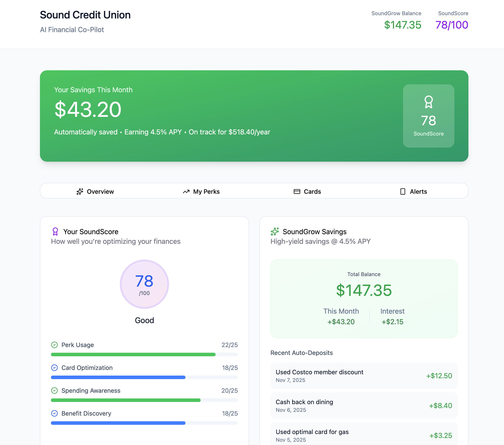Click the trending arrow icon beside My Perks
This screenshot has width=504, height=445.
(x=186, y=192)
